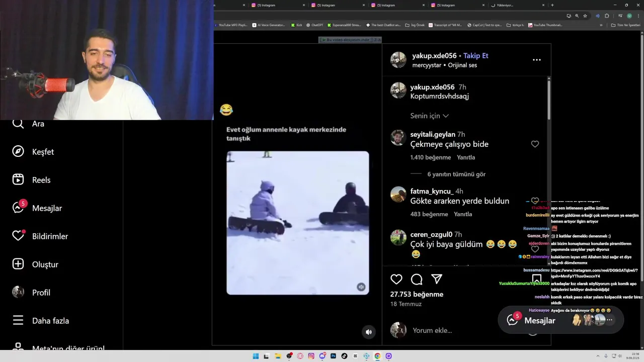The width and height of the screenshot is (644, 362).
Task: Open Profil from the sidebar
Action: pos(31,293)
